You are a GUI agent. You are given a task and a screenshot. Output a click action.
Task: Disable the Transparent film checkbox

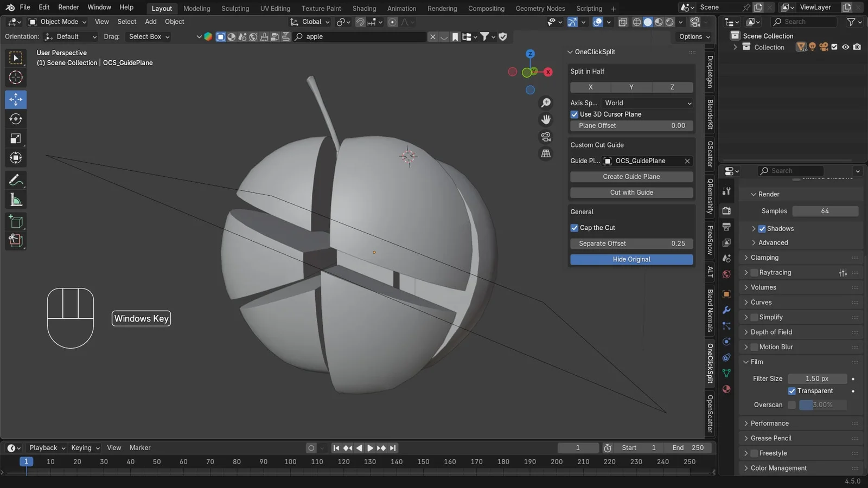(792, 390)
